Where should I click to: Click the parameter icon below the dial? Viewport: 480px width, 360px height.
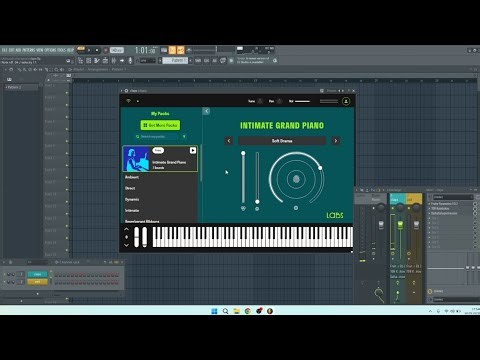tap(296, 208)
